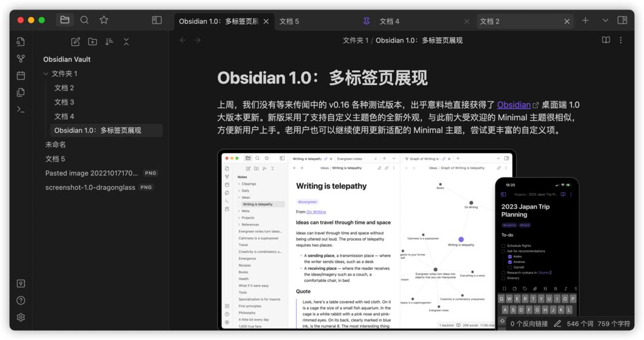
Task: Open the screenshot-1.0-dragonglass PNG file
Action: 99,188
